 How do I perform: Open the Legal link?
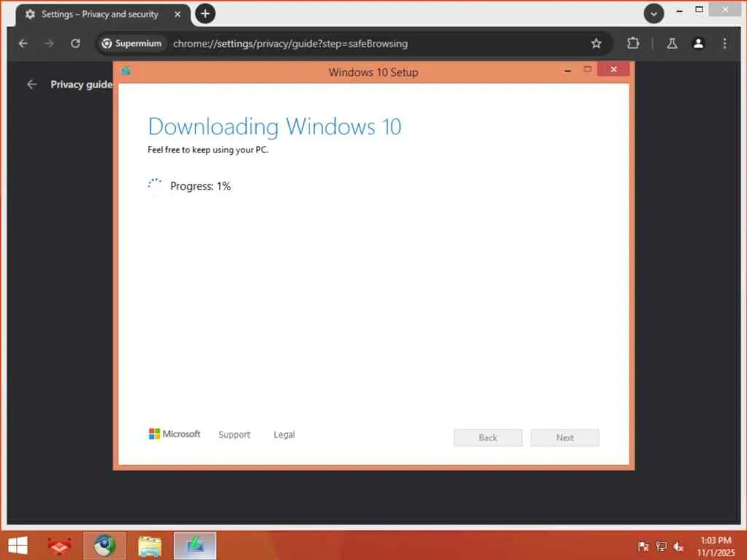(x=284, y=435)
